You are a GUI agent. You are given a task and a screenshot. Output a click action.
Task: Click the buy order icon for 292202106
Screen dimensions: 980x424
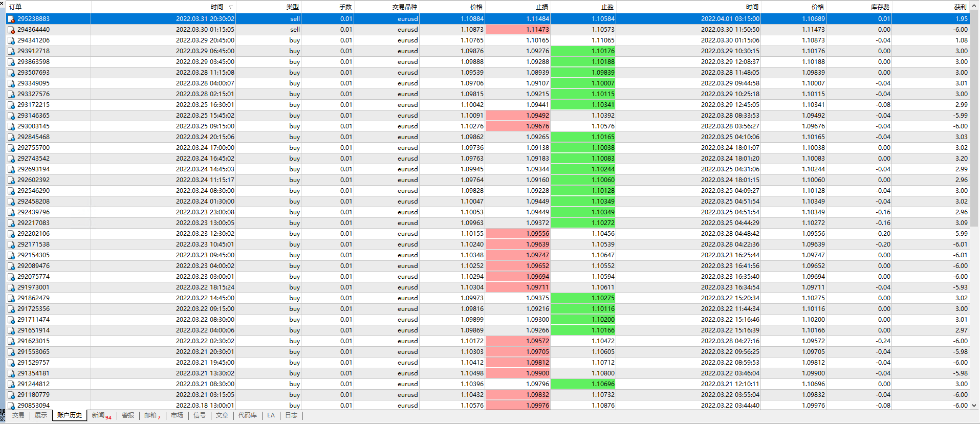tap(11, 234)
